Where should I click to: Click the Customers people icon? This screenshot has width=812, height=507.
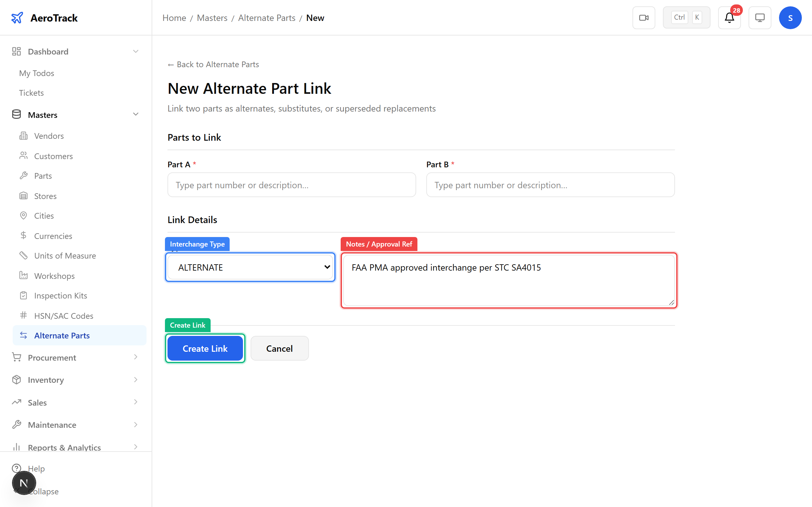[23, 156]
